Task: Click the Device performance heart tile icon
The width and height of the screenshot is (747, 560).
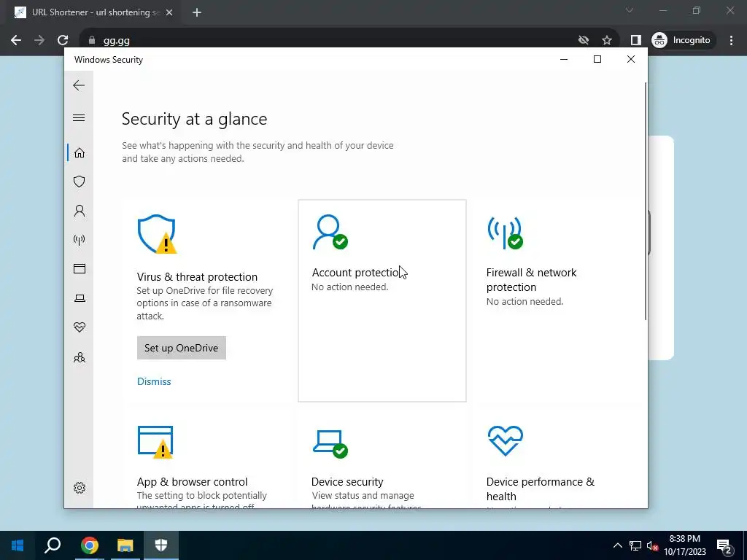Action: tap(506, 440)
